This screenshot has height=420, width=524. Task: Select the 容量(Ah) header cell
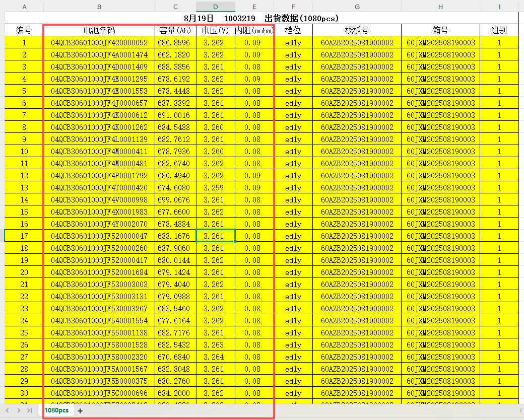174,30
